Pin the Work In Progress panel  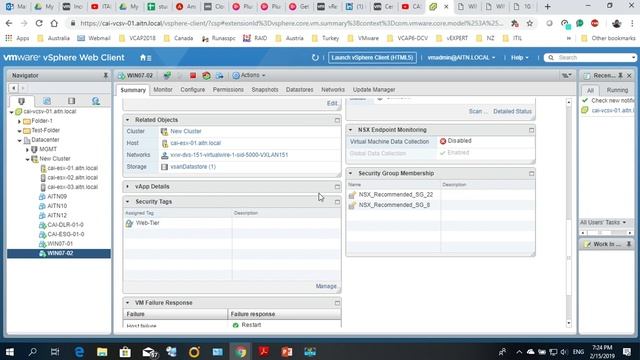(629, 244)
